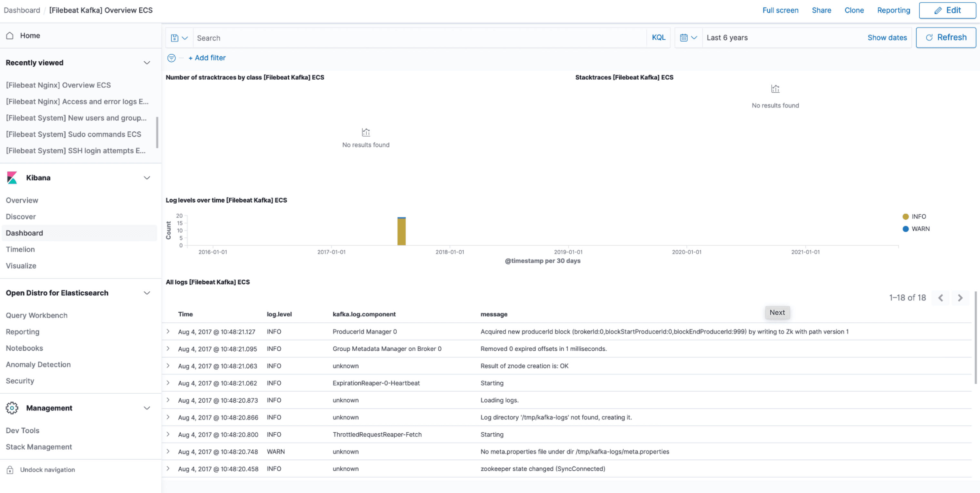Click Show dates to toggle date display
This screenshot has width=980, height=493.
click(887, 37)
